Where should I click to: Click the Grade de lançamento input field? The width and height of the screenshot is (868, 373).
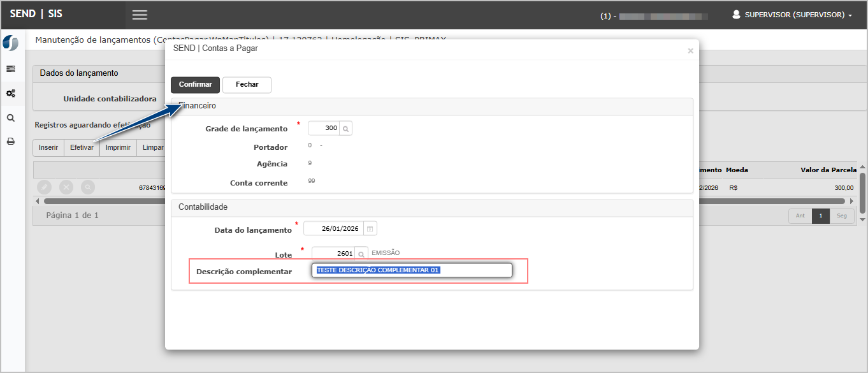[324, 129]
